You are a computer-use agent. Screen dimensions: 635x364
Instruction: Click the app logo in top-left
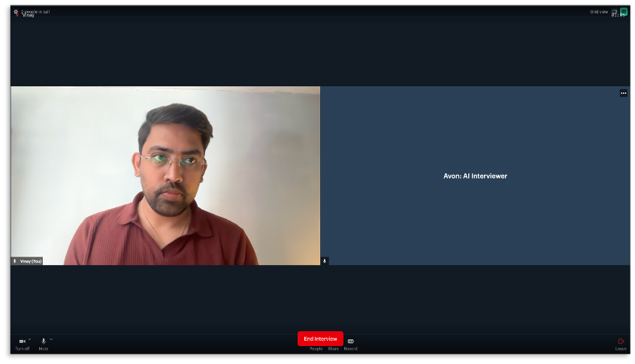pyautogui.click(x=16, y=13)
